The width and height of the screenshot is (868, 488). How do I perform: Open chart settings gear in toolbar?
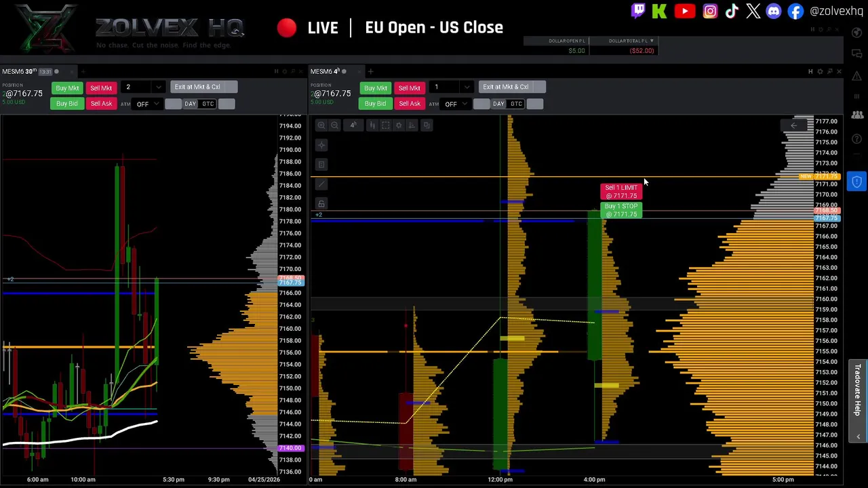(x=399, y=125)
